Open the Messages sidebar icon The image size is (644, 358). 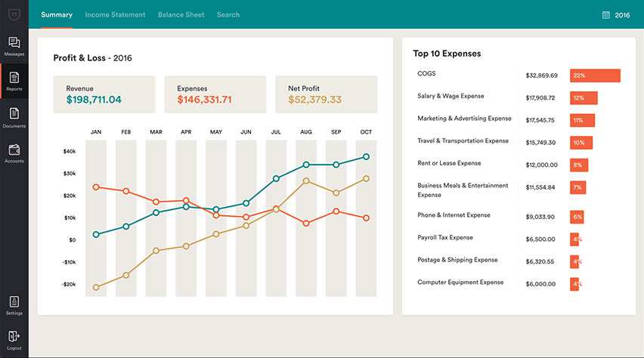[x=14, y=43]
